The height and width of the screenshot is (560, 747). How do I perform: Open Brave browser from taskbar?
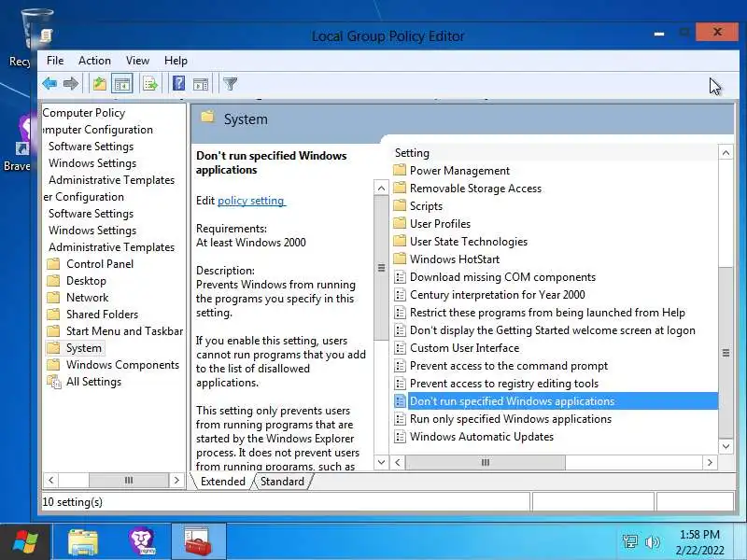[x=142, y=542]
